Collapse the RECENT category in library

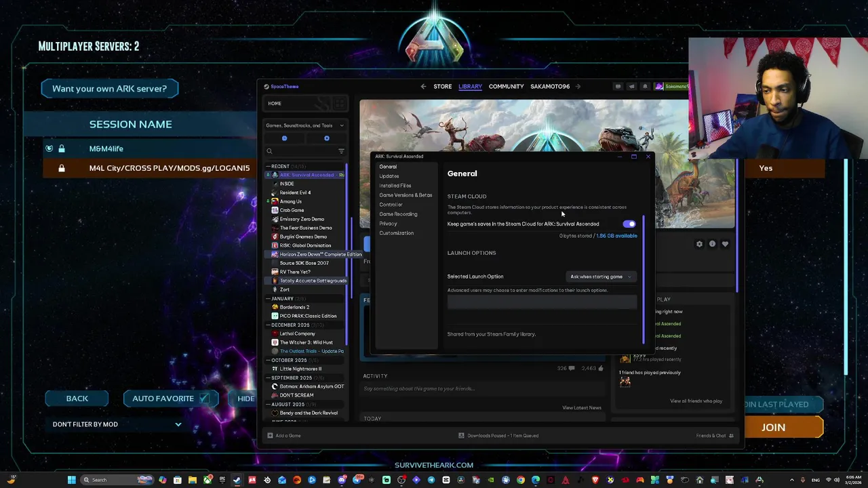click(268, 166)
